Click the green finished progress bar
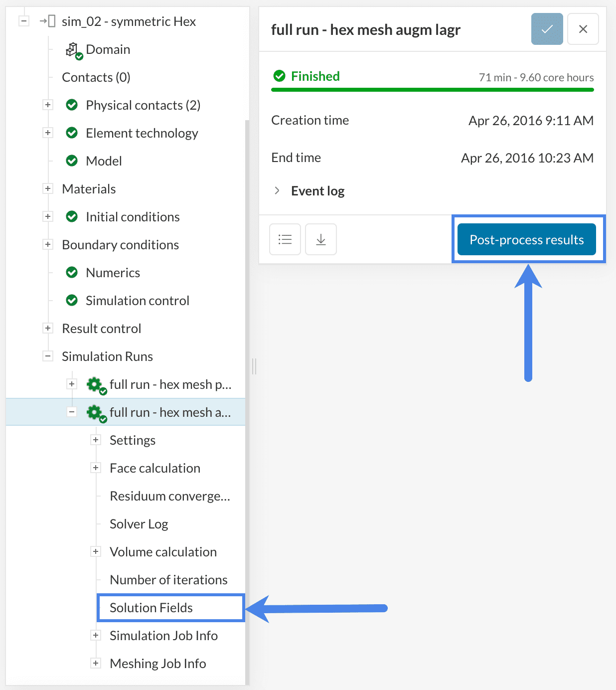Viewport: 616px width, 690px height. point(432,90)
